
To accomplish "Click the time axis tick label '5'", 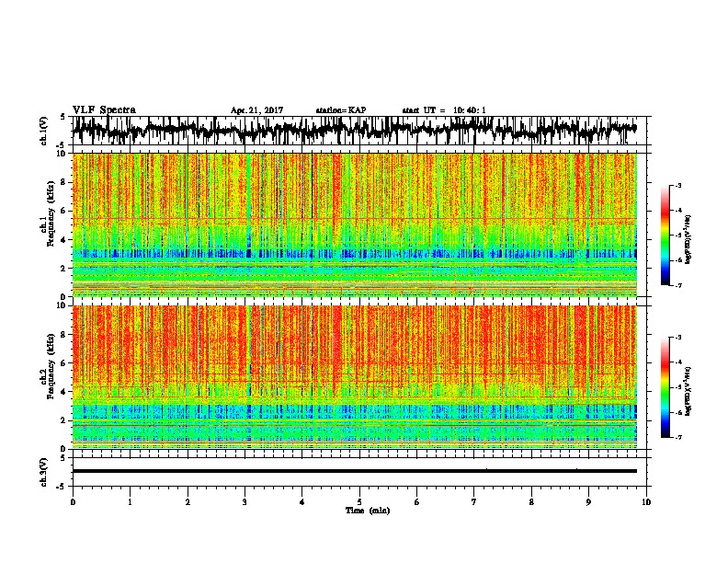I will (x=359, y=502).
